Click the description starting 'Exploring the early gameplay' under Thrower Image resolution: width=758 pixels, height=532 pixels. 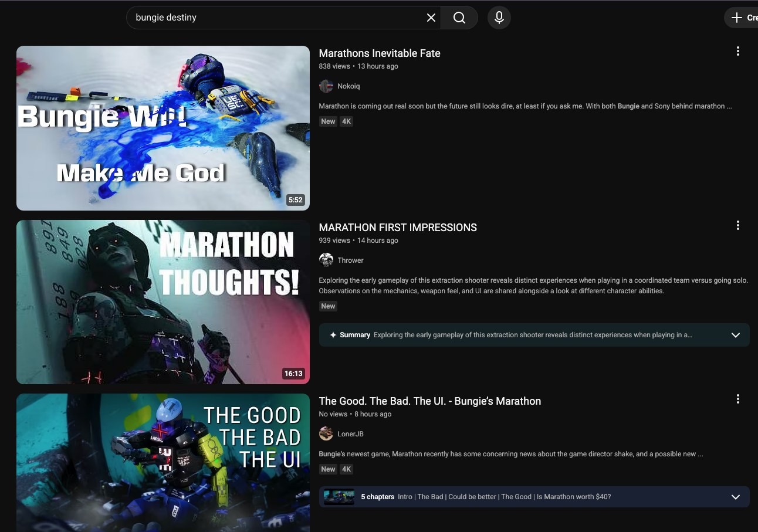[533, 286]
